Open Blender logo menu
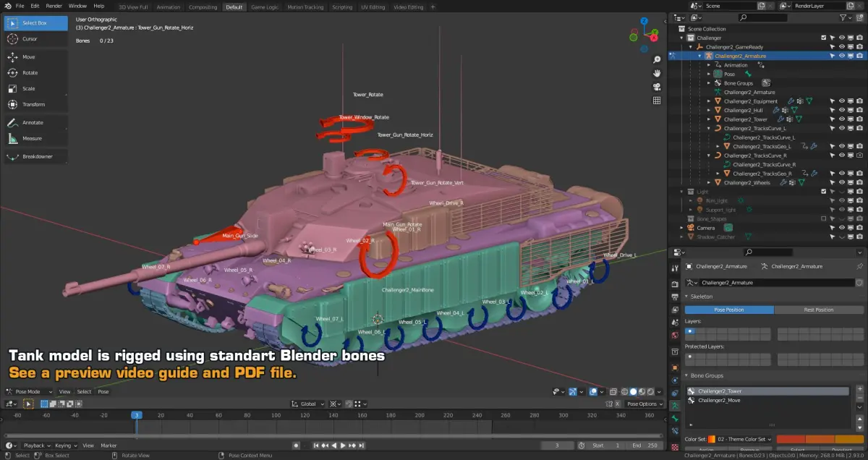868x460 pixels. 7,7
